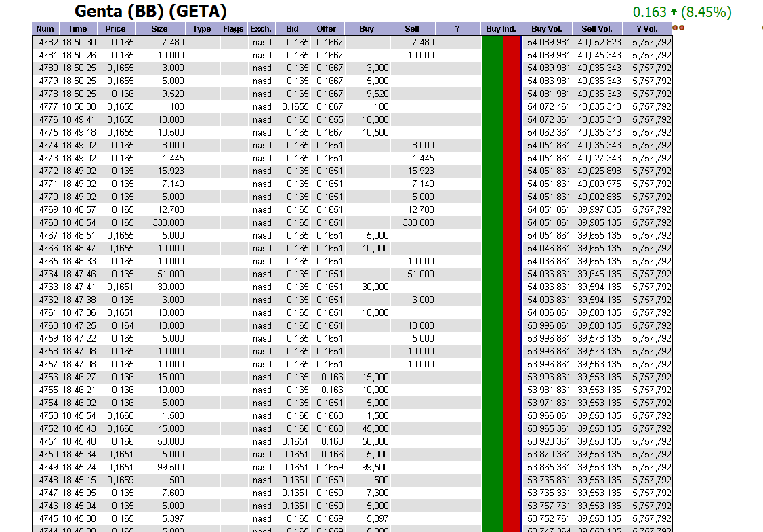
Task: Click the ? Vol. column header
Action: tap(647, 28)
